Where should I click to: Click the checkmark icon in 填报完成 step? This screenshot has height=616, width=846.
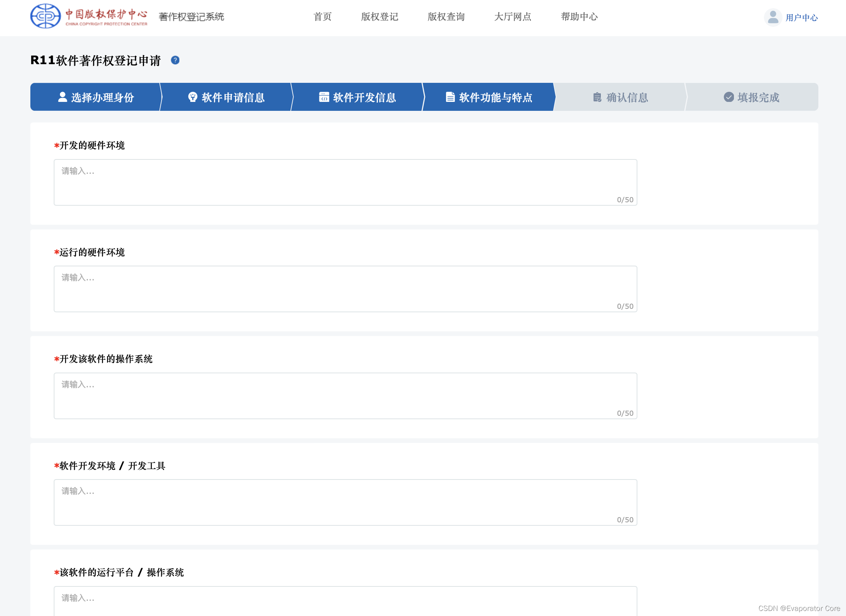pyautogui.click(x=728, y=97)
